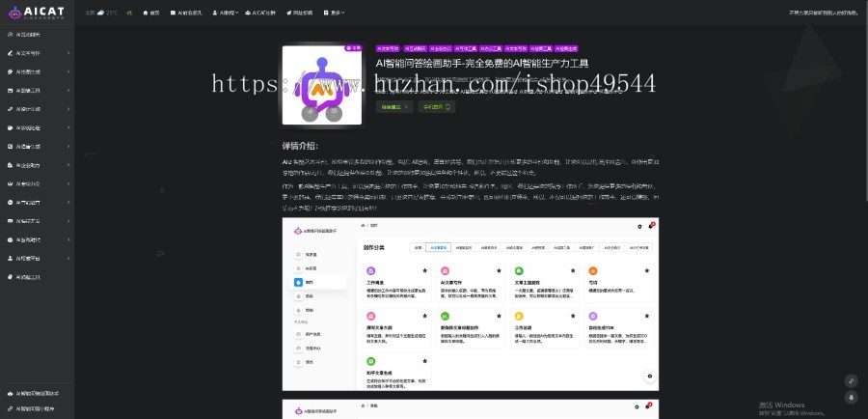Click the AICAT logo in the header
The image size is (868, 419).
[x=37, y=13]
